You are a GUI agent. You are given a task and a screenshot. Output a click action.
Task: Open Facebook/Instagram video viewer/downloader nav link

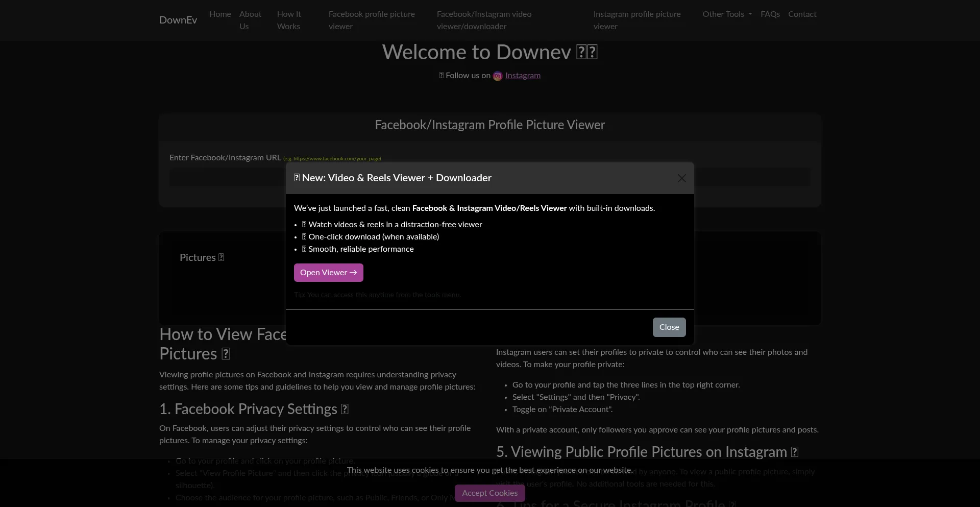484,20
